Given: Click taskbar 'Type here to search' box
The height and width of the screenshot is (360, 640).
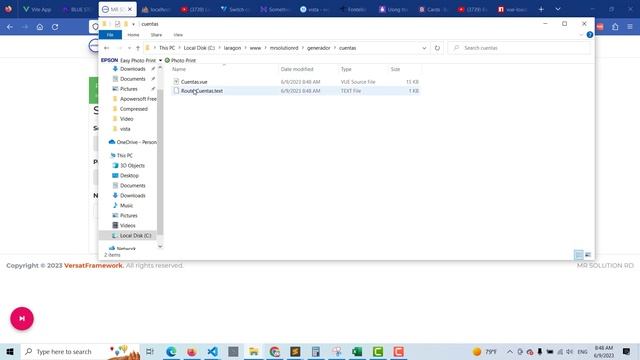Looking at the screenshot, I should click(x=80, y=351).
